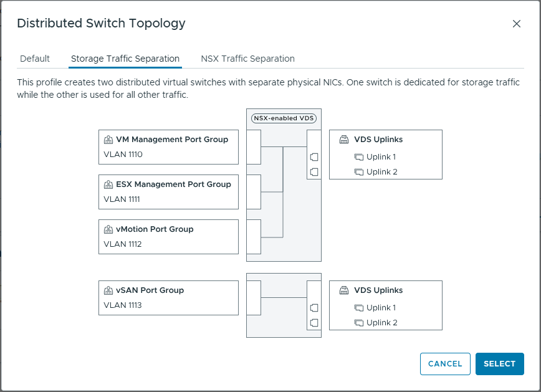Click the Uplink 2 icon in bottom VDS

[358, 323]
